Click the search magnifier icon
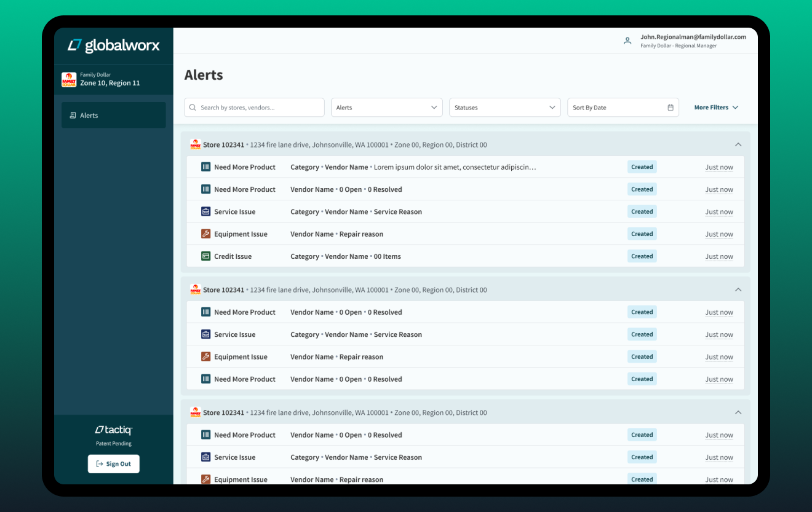The width and height of the screenshot is (812, 512). [193, 108]
